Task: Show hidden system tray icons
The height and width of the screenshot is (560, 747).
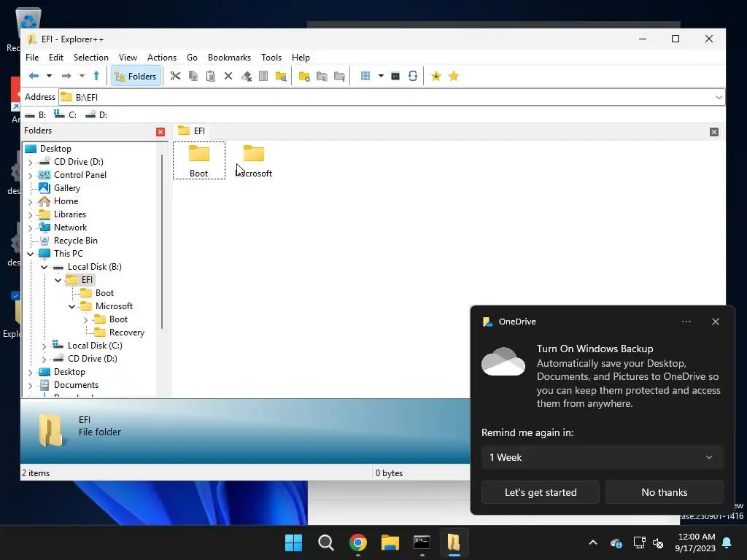Action: (593, 542)
